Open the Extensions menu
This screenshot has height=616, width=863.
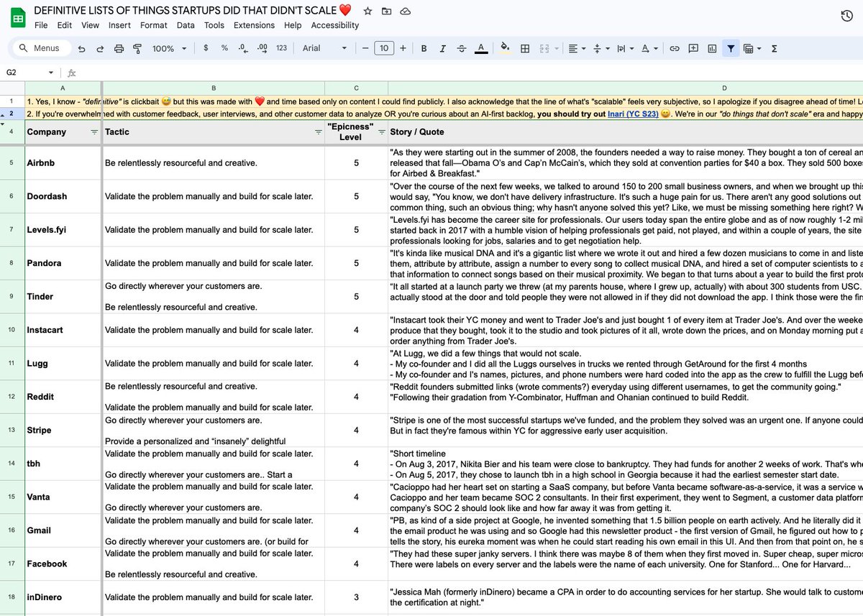click(x=255, y=25)
